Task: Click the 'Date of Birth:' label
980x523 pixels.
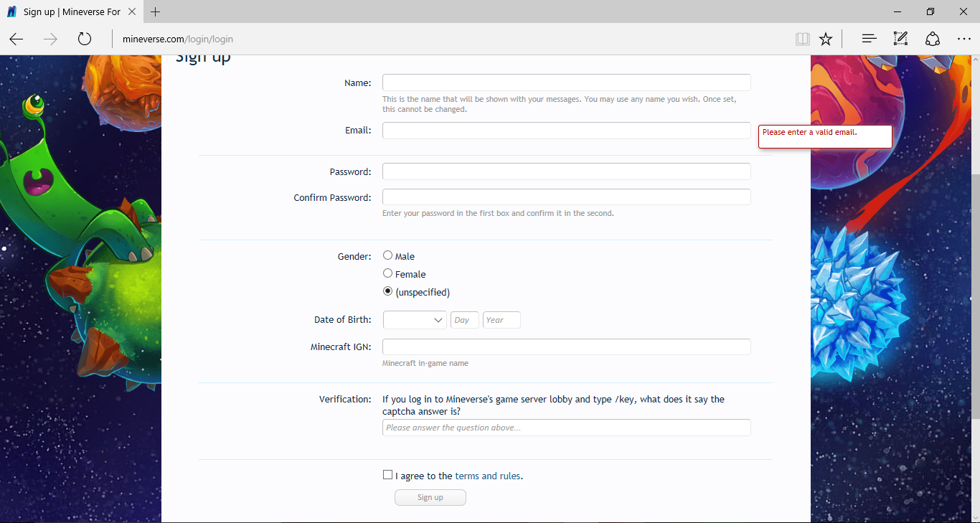Action: click(x=343, y=320)
